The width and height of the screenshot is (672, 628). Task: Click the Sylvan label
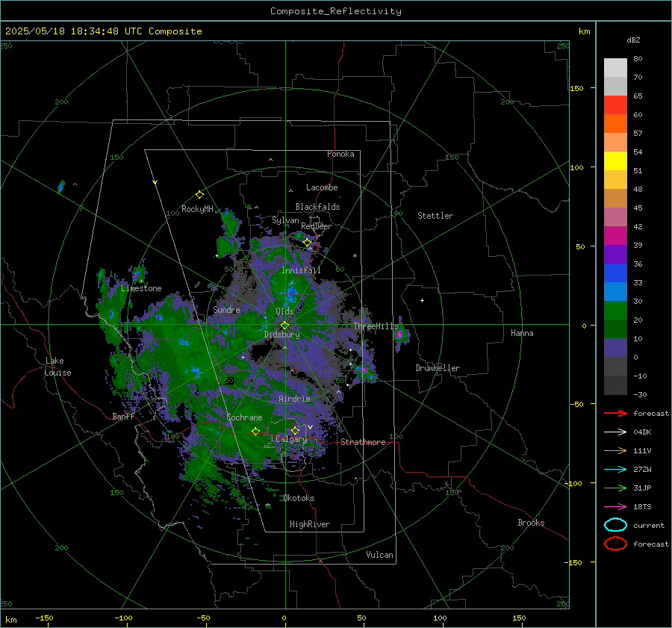[285, 220]
